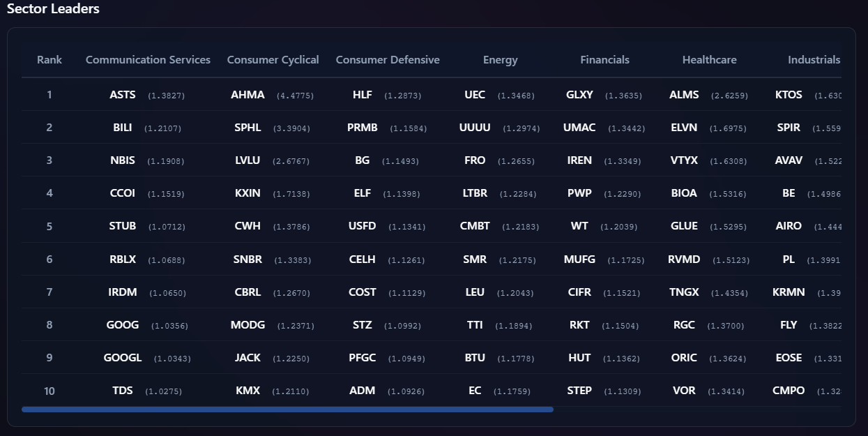Open the GOOGL ticker at rank 9

click(123, 358)
